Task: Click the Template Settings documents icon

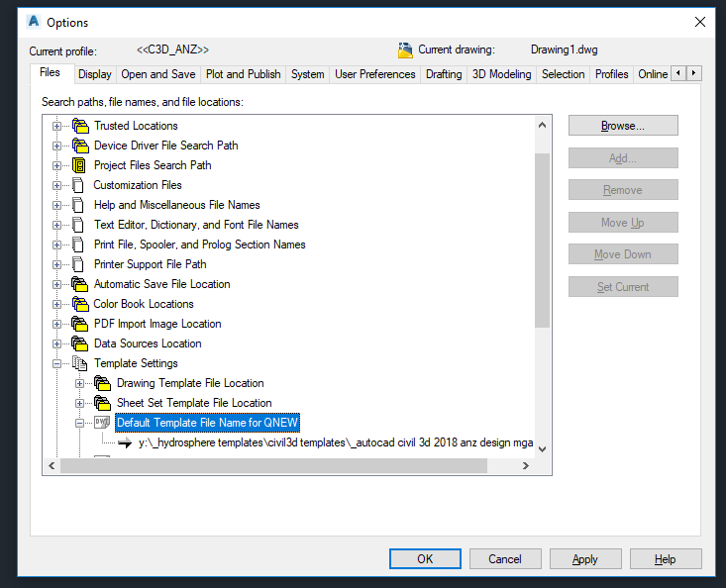Action: point(79,363)
